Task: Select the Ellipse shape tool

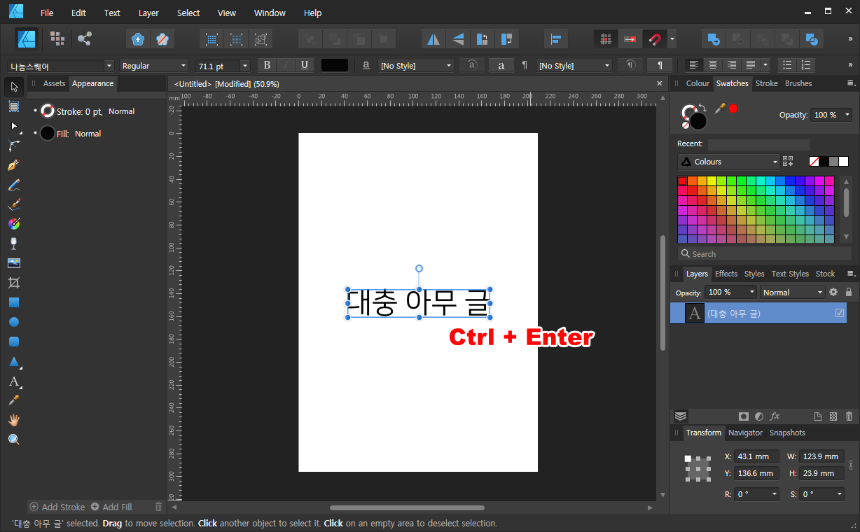Action: (14, 322)
